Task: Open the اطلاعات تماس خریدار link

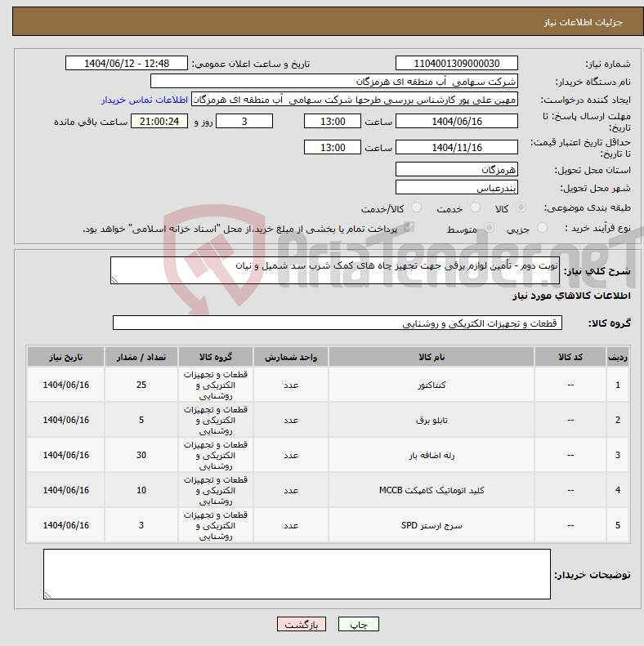Action: pyautogui.click(x=145, y=100)
